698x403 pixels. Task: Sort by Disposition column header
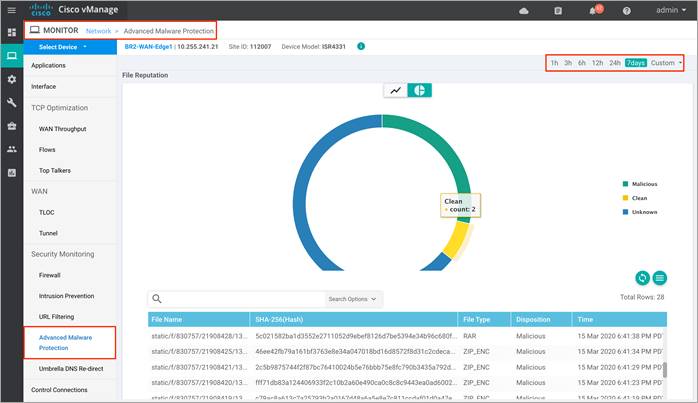point(541,319)
